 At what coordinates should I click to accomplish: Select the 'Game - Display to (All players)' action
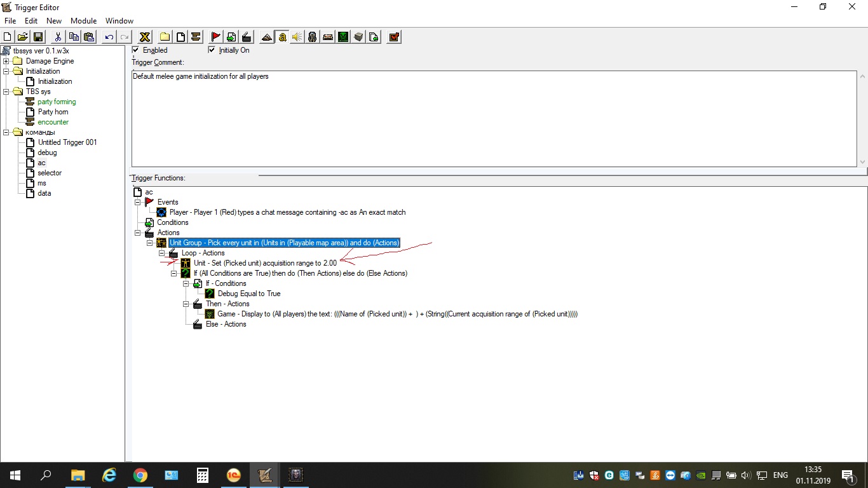coord(397,314)
